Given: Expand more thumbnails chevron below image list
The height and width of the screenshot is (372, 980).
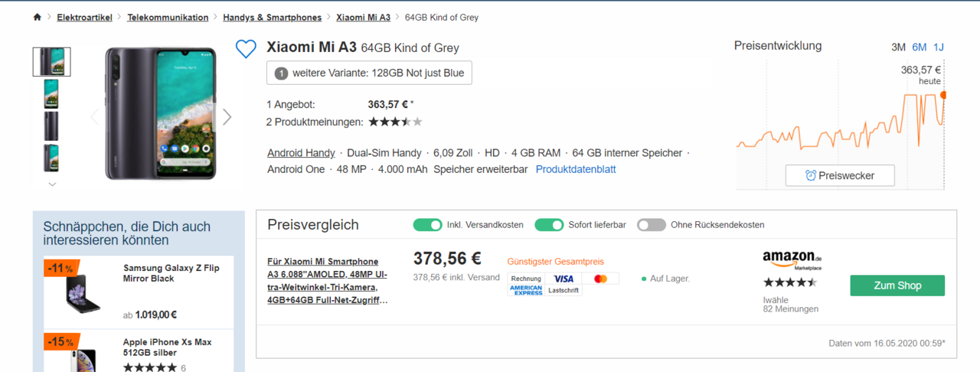Looking at the screenshot, I should pyautogui.click(x=52, y=184).
